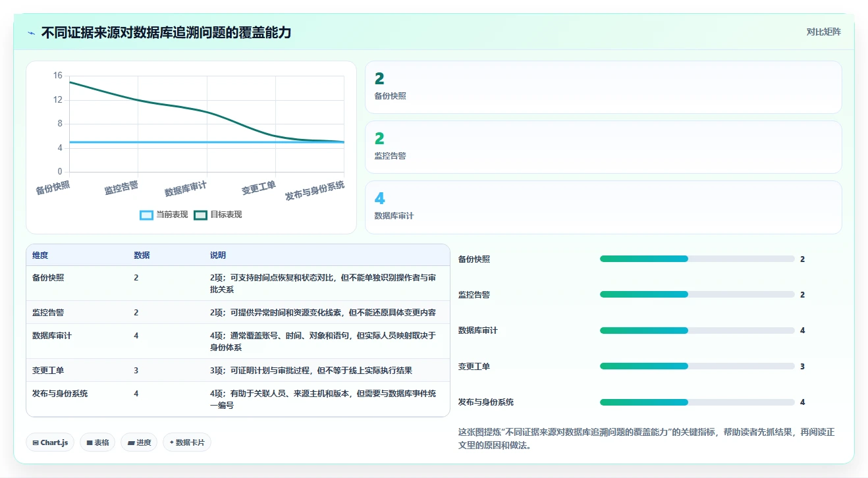This screenshot has height=478, width=868.
Task: Click the value 3 in the 变更工单 table row
Action: pos(136,370)
